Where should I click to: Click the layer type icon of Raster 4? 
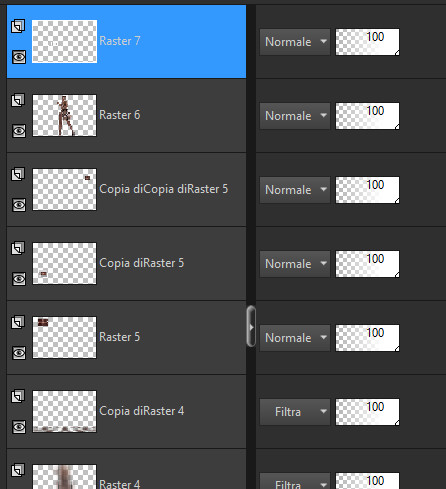18,470
